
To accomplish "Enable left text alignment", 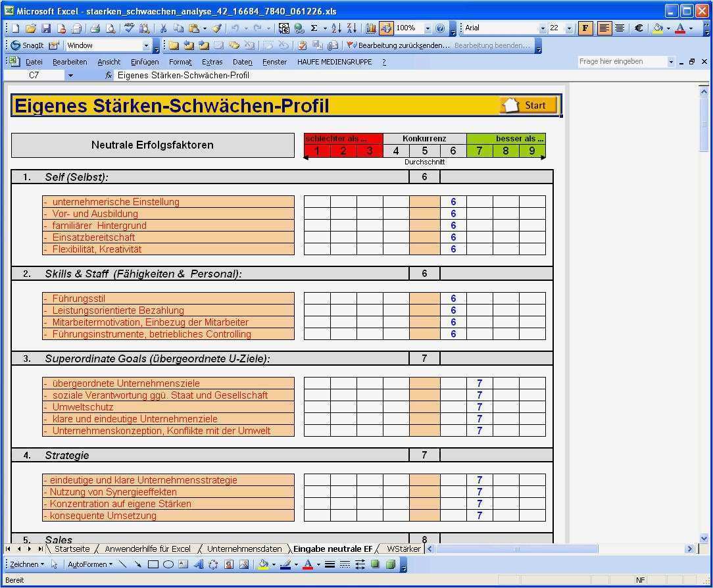I will pos(604,28).
